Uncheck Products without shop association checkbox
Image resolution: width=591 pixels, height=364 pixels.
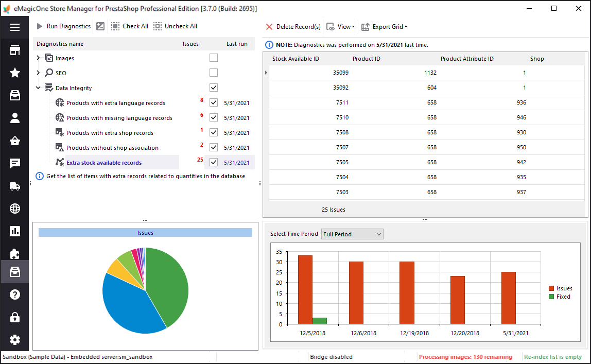(214, 147)
